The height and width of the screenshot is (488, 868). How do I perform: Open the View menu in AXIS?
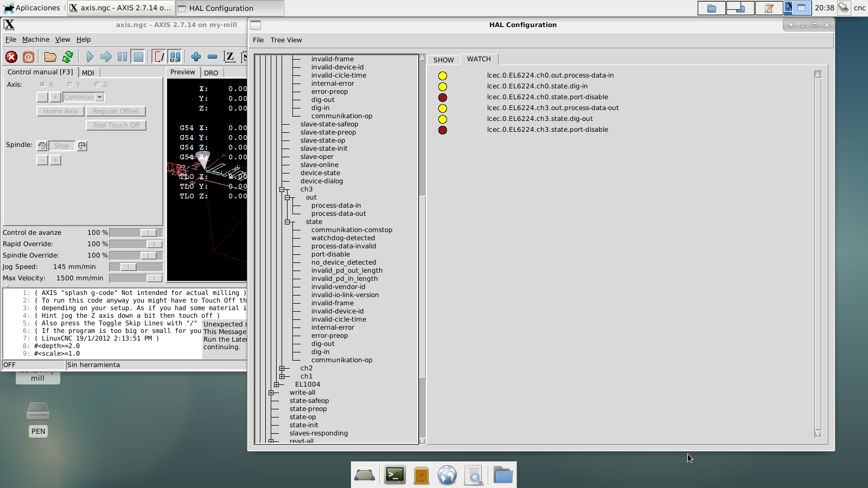pos(62,40)
